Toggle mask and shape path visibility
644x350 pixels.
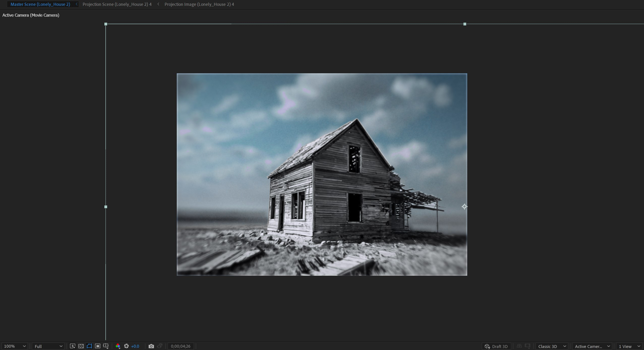tap(89, 346)
